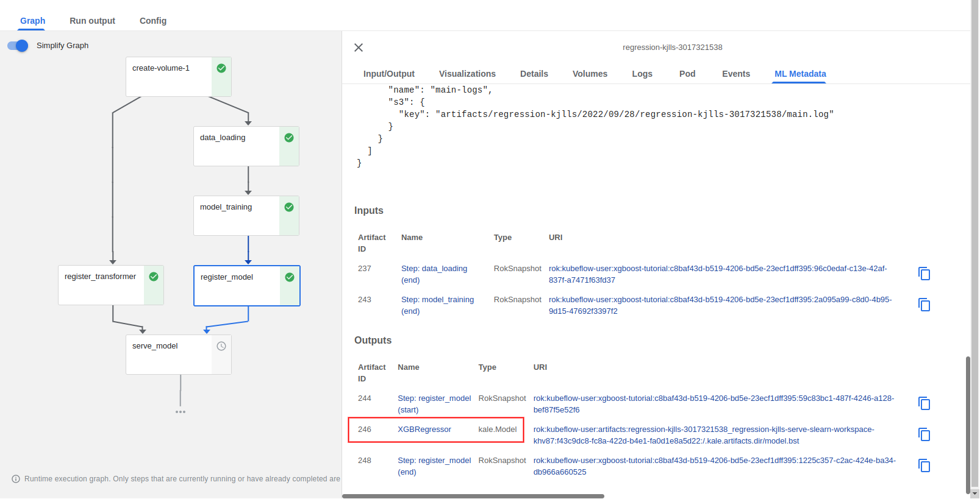Open the Config tab

click(153, 21)
